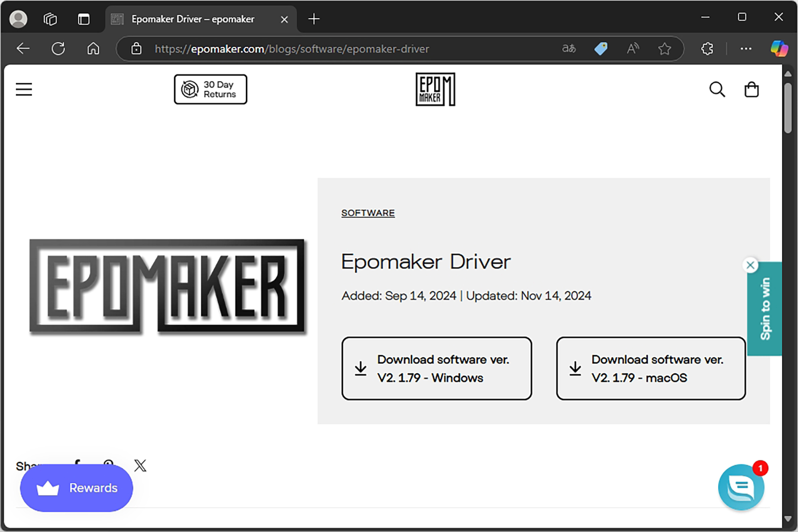Click the Epomaker header logo
This screenshot has height=532, width=798.
point(435,89)
